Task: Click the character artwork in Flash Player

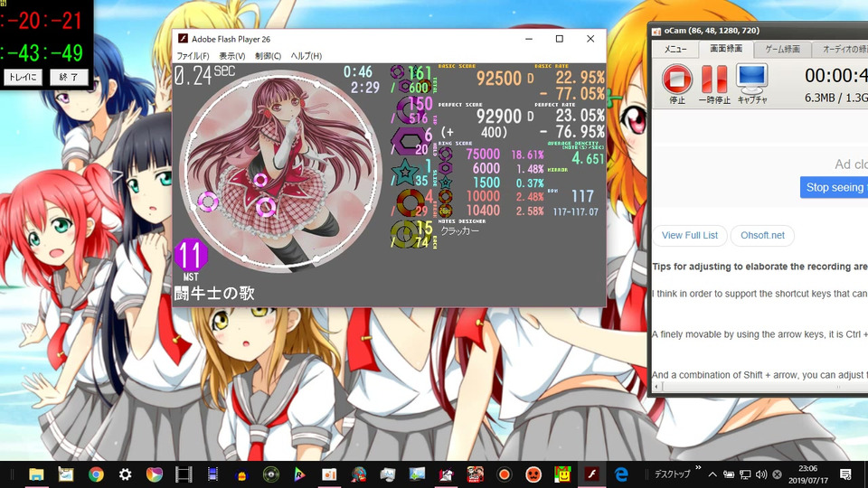Action: [x=278, y=172]
